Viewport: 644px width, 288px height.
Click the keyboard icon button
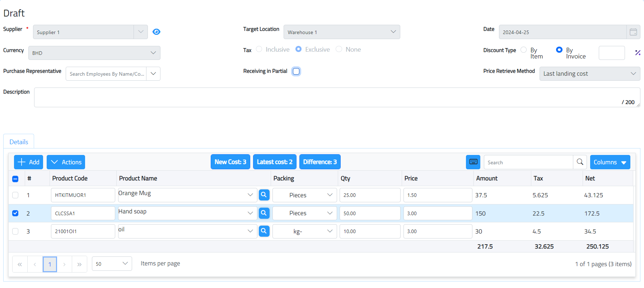pos(473,162)
